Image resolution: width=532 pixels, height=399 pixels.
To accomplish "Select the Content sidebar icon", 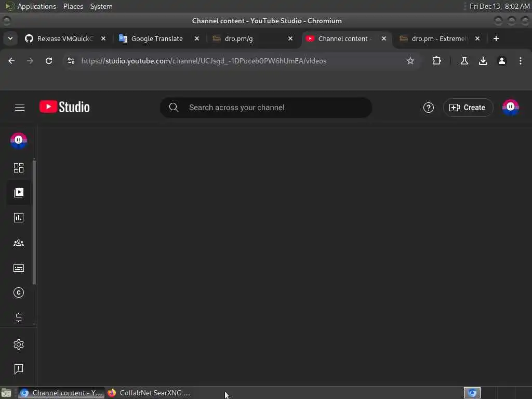I will [19, 193].
